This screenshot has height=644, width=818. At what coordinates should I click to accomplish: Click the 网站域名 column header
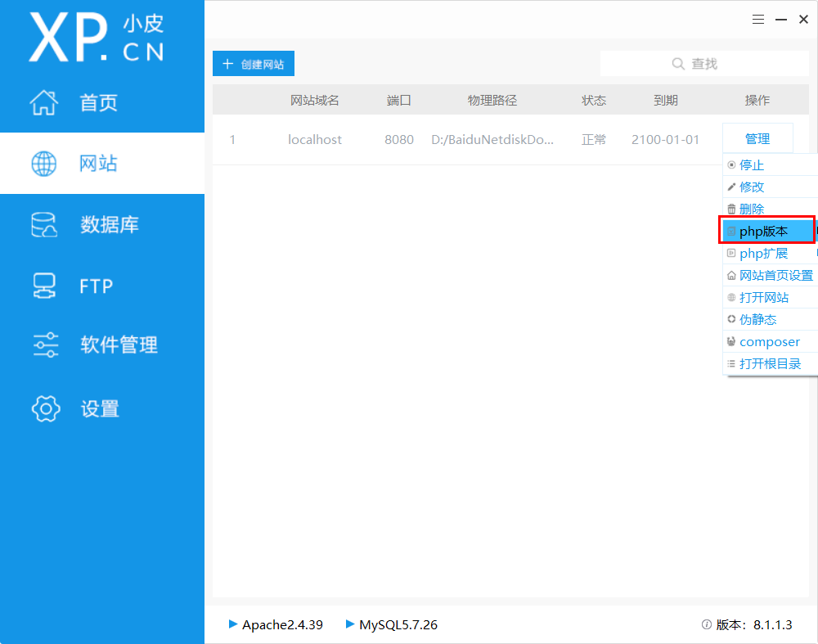pos(315,100)
